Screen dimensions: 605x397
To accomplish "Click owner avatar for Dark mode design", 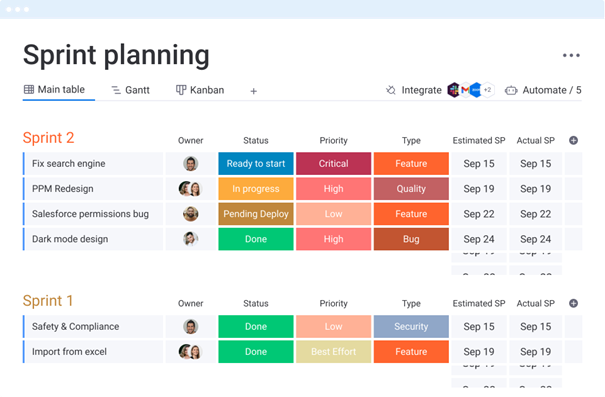I will point(191,239).
